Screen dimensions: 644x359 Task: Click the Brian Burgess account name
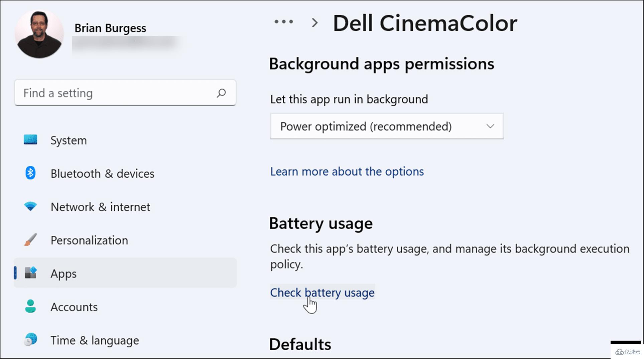pos(110,28)
